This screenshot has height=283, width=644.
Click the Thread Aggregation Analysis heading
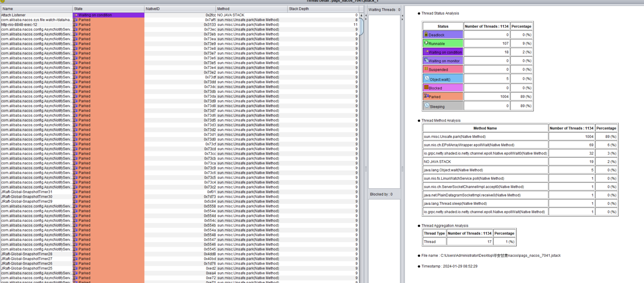coord(445,226)
